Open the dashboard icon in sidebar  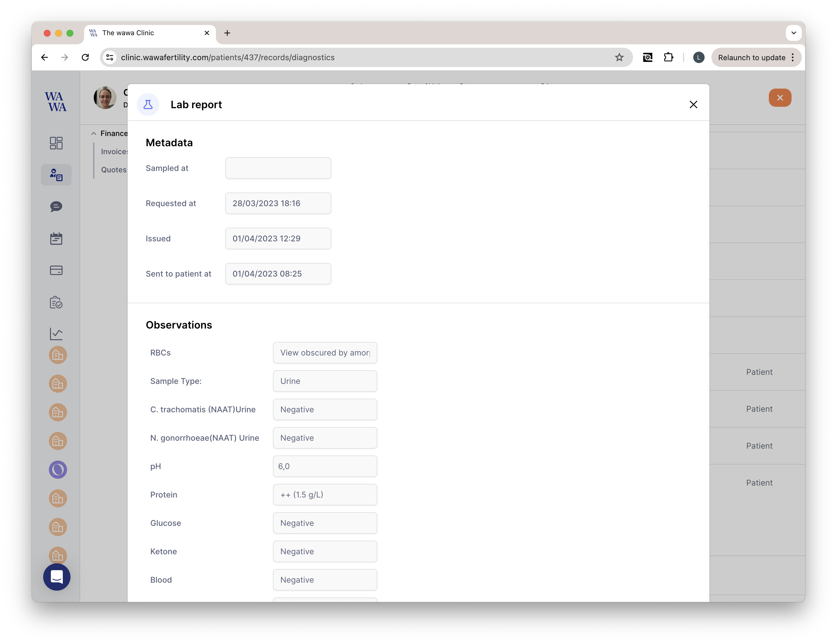56,143
